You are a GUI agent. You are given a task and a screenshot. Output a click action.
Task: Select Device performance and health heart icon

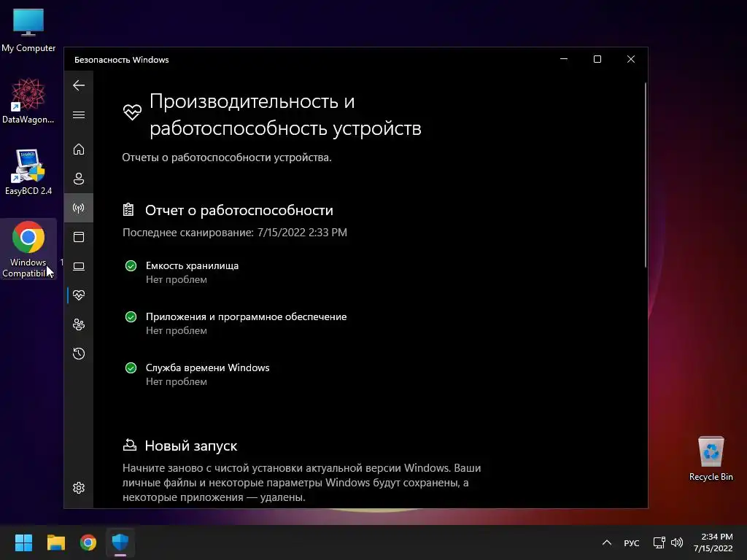(79, 295)
